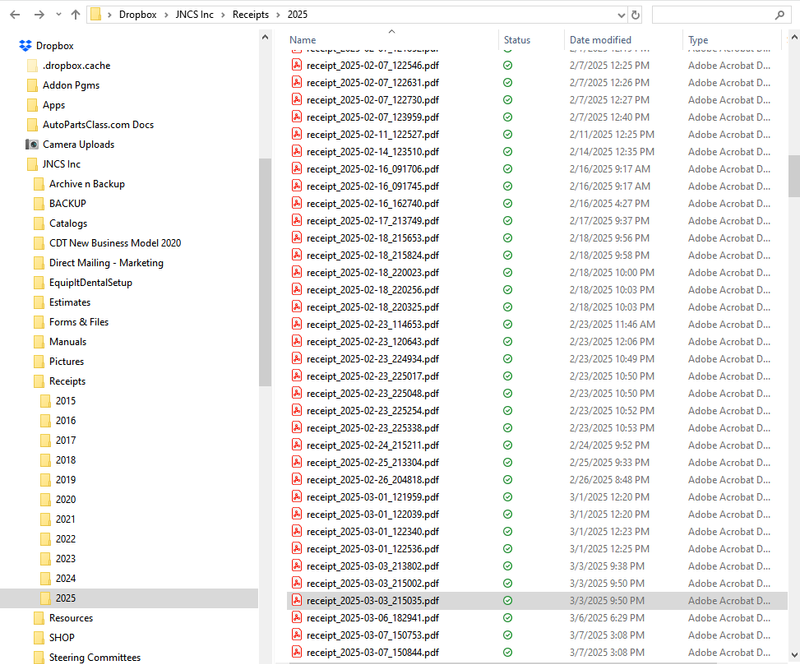The image size is (800, 664).
Task: Select receipt_2025-02-23_225338.pdf file
Action: click(372, 427)
